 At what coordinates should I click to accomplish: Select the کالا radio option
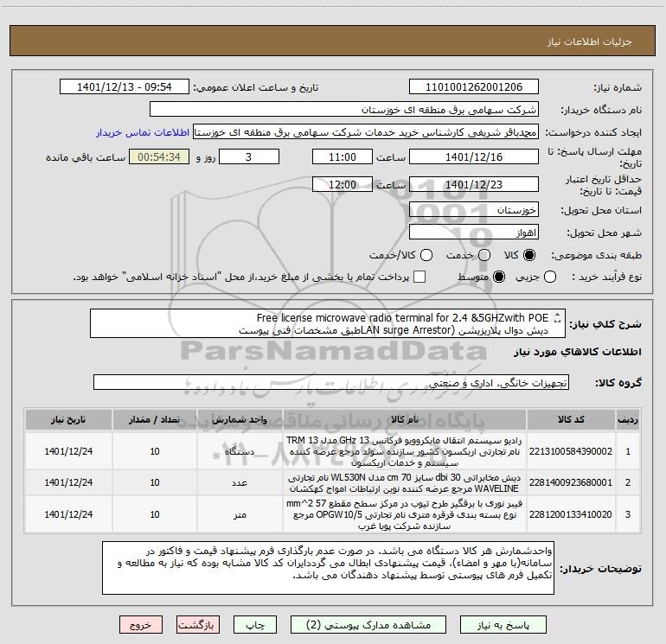tap(529, 256)
